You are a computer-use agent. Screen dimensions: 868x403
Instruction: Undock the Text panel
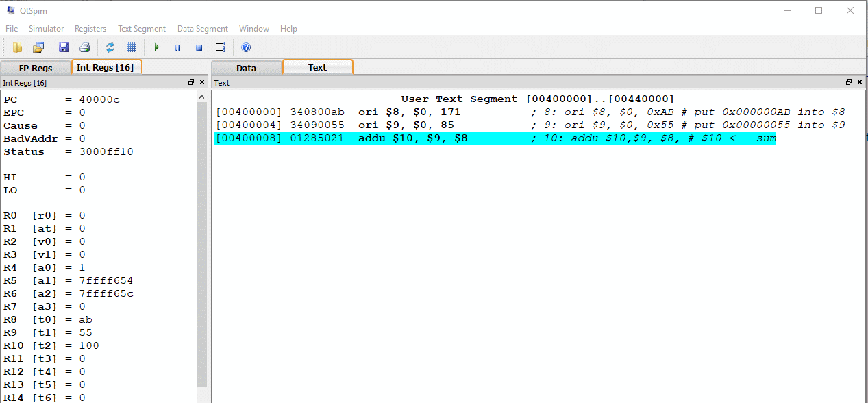pos(849,82)
